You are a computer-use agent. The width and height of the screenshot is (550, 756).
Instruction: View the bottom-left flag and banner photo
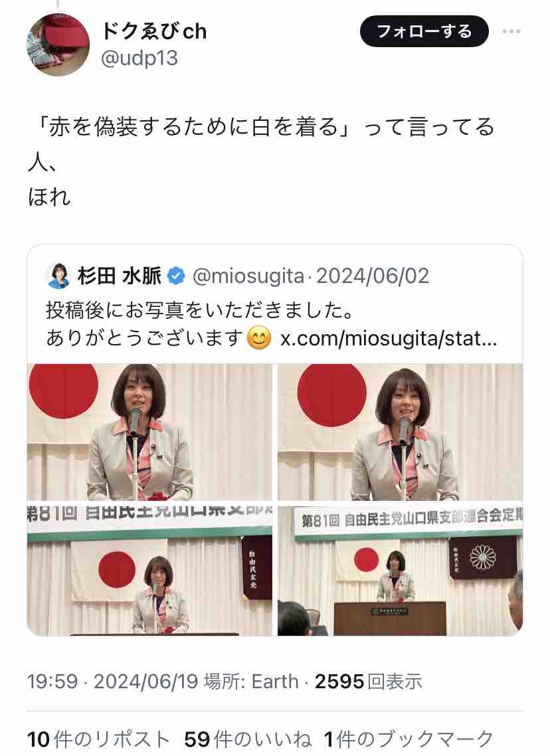149,571
